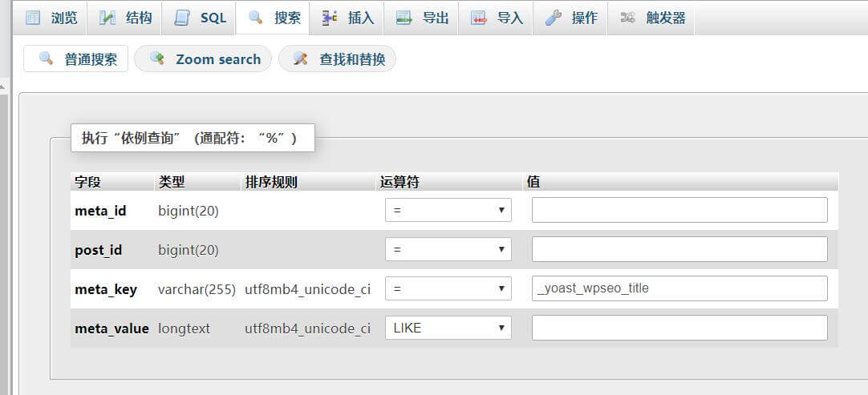This screenshot has height=395, width=868.
Task: Expand the meta_id operator dropdown
Action: pos(448,210)
